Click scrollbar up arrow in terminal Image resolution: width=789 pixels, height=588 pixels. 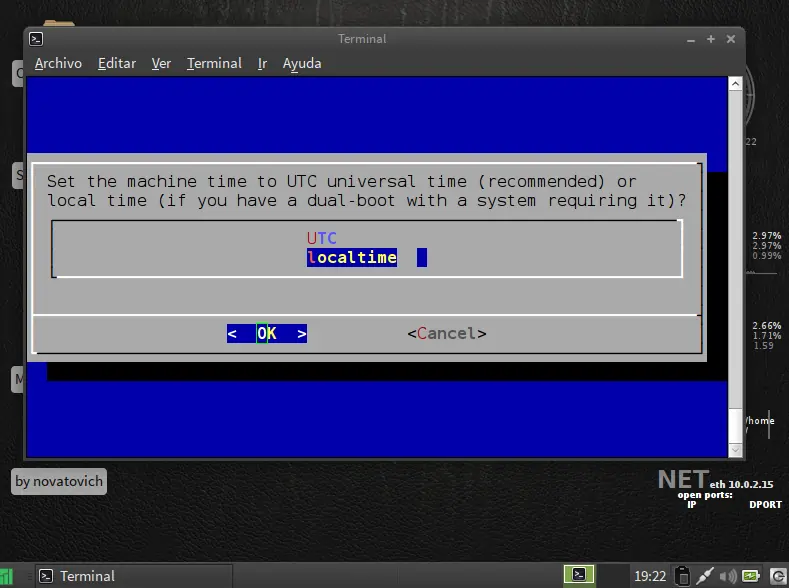click(x=735, y=83)
